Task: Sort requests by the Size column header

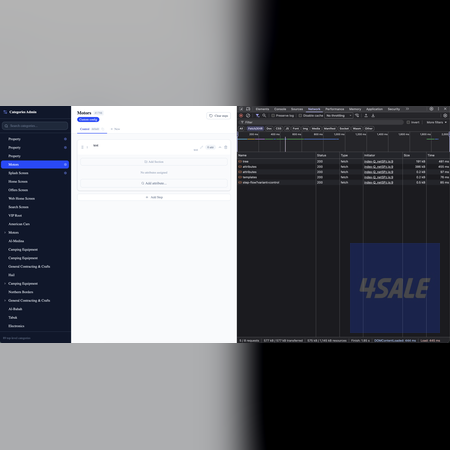Action: [x=414, y=155]
